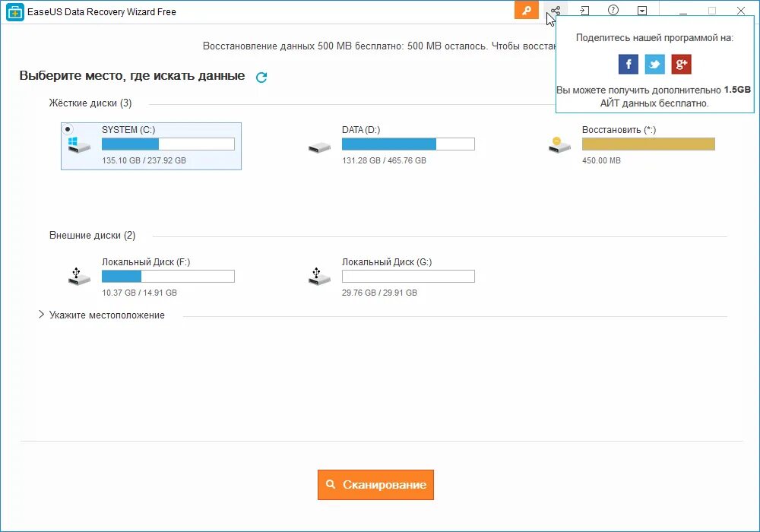
Task: Share the program on Twitter
Action: coord(654,64)
